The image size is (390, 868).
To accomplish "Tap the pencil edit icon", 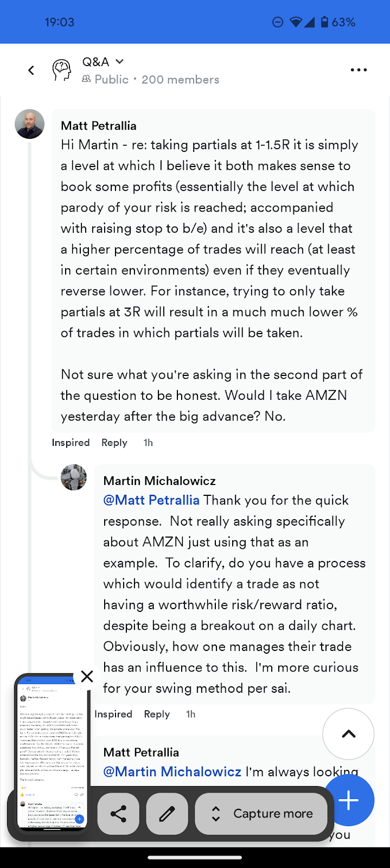I will [167, 814].
